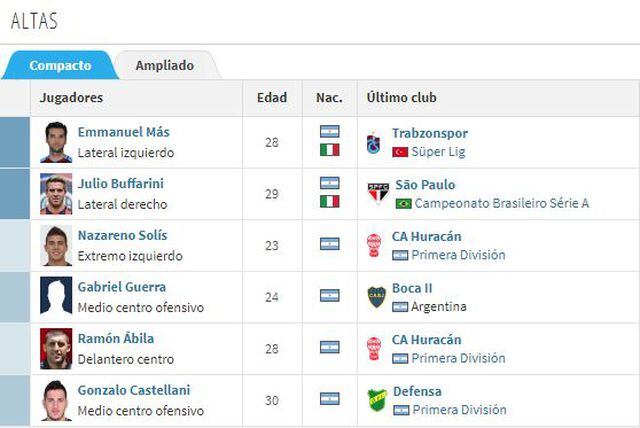Click Nazareno Solís's photo thumbnail
640x428 pixels.
[x=56, y=245]
